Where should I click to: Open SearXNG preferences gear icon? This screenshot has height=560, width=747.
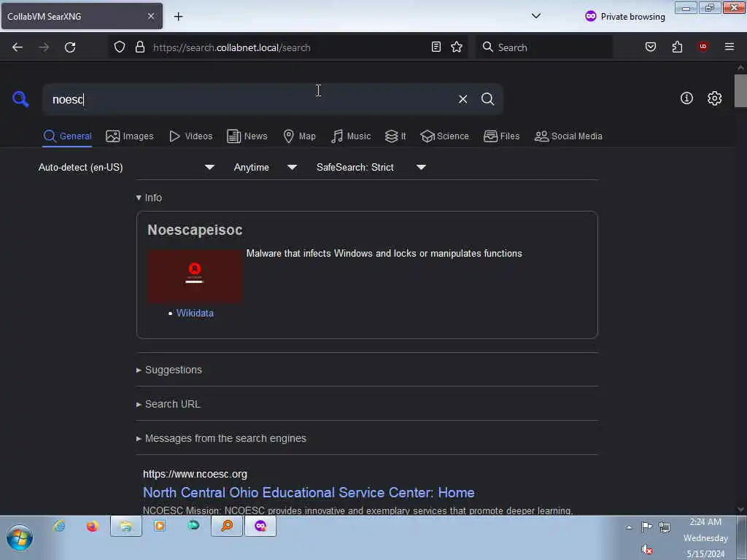pyautogui.click(x=714, y=98)
